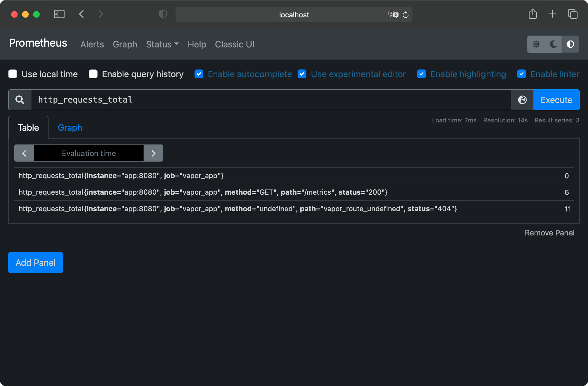The width and height of the screenshot is (588, 386).
Task: Go back in Safari history
Action: (x=81, y=14)
